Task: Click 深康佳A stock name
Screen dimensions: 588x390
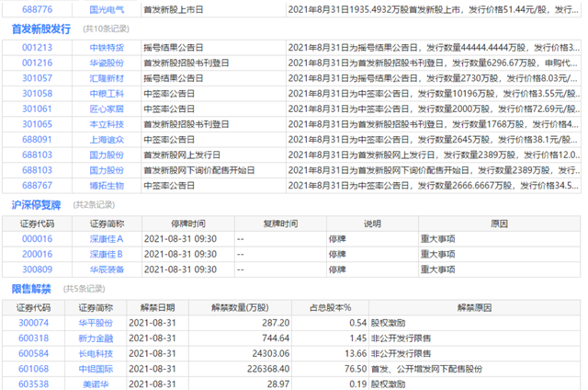Action: pyautogui.click(x=107, y=239)
